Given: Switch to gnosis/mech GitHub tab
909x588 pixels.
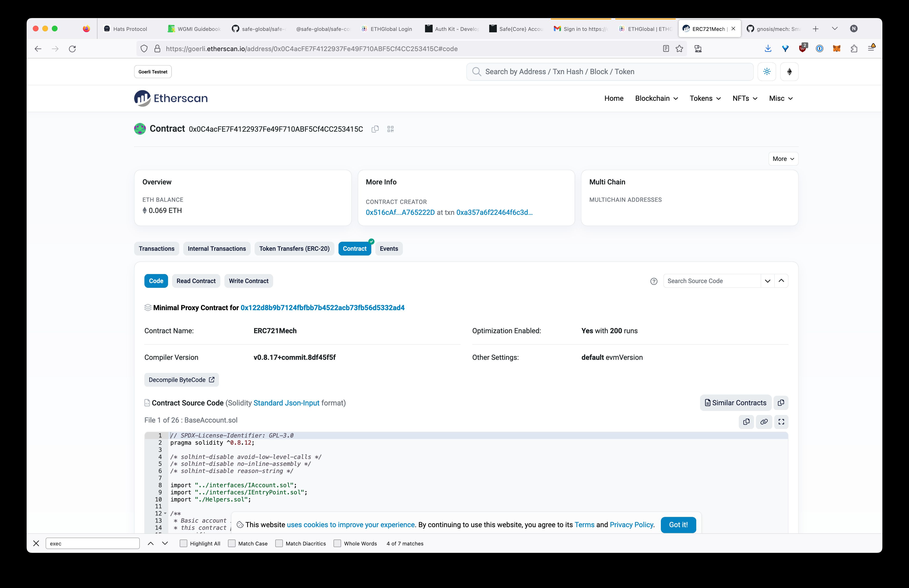Looking at the screenshot, I should [x=774, y=29].
